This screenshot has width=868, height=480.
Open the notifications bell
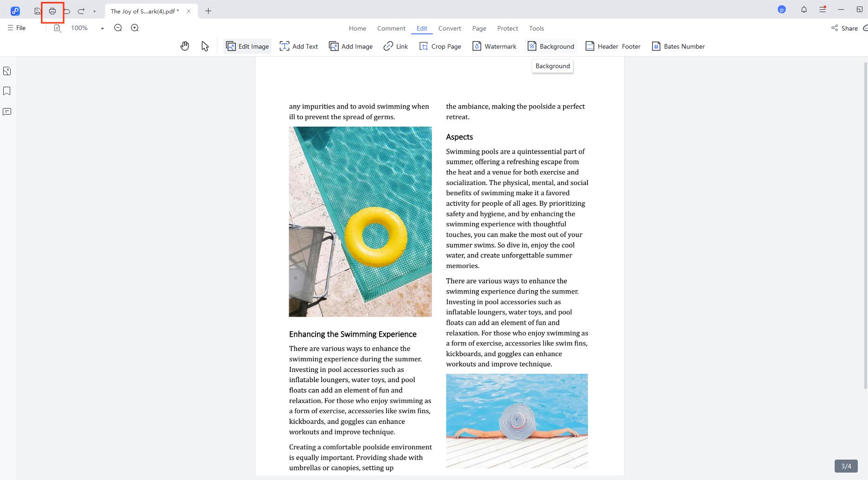click(x=804, y=9)
